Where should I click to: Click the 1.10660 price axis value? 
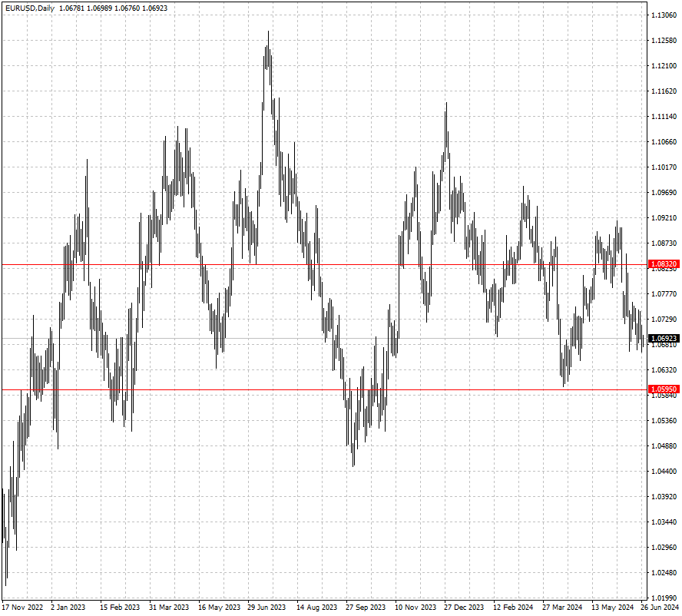tap(664, 141)
